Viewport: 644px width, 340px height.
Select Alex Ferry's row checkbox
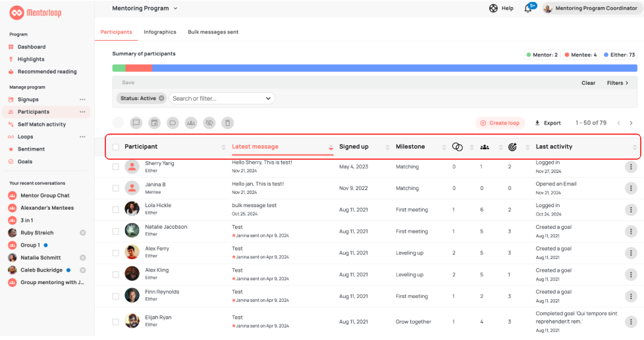coord(116,253)
